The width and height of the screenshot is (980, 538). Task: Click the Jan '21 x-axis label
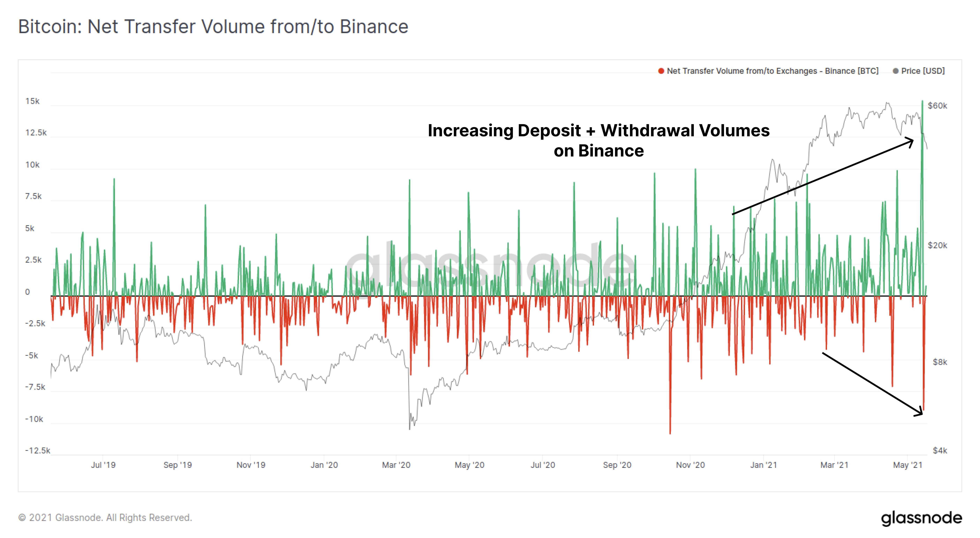point(763,465)
